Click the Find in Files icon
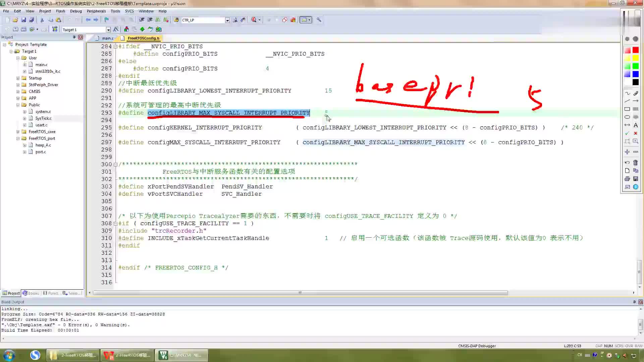The width and height of the screenshot is (644, 362). pyautogui.click(x=176, y=20)
